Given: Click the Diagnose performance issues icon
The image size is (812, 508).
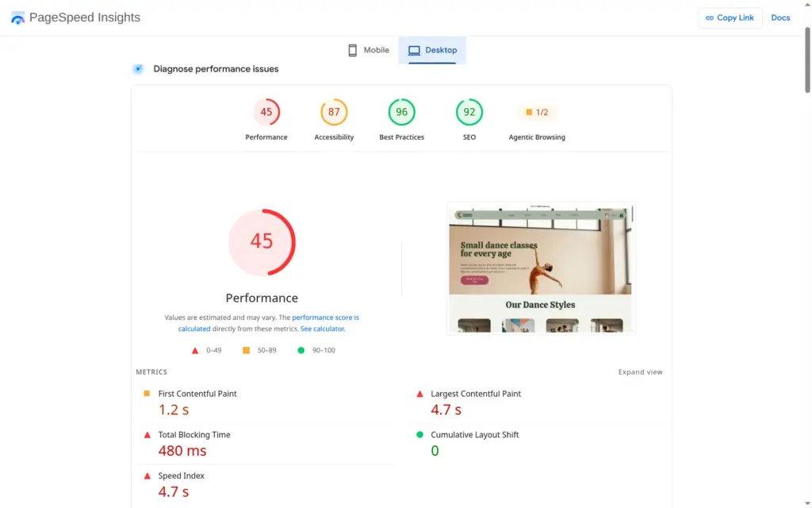Looking at the screenshot, I should click(138, 69).
